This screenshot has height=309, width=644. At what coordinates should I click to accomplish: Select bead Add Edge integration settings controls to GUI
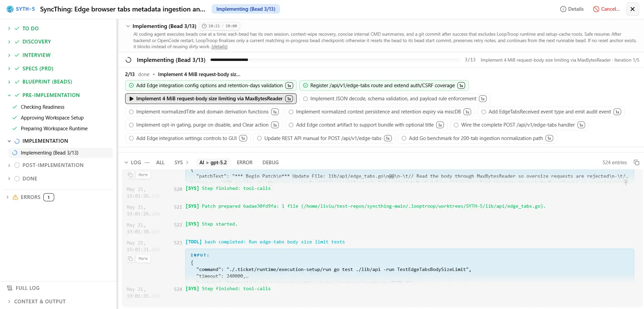(x=188, y=138)
